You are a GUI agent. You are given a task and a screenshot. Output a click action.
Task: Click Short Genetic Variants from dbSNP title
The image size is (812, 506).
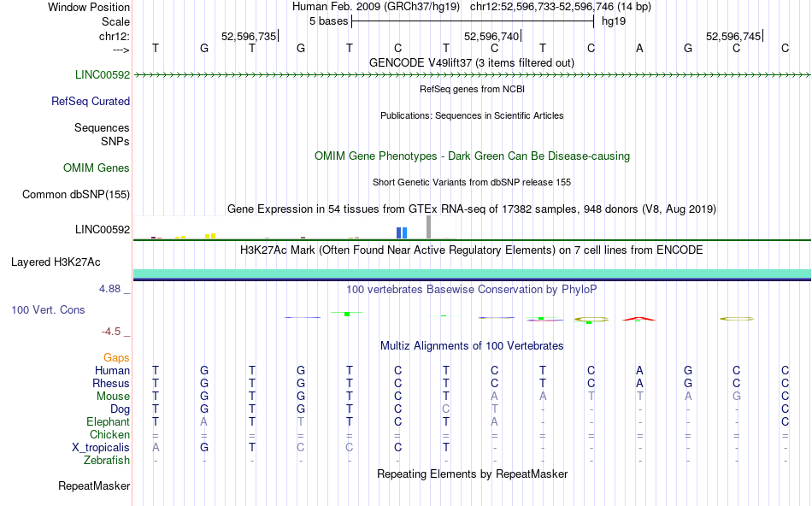click(472, 182)
